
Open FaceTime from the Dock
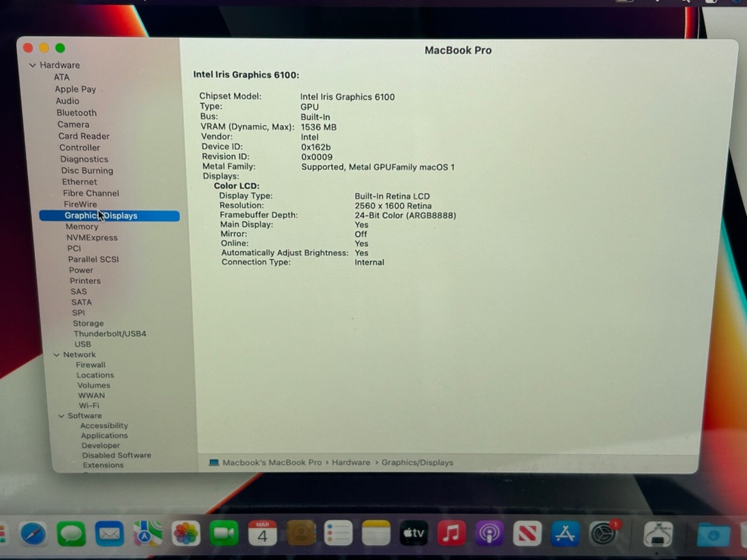tap(224, 534)
